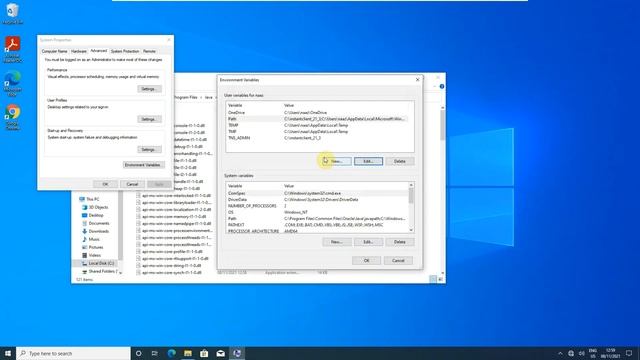This screenshot has width=640, height=360.
Task: Select the DriverData system variable row
Action: pyautogui.click(x=317, y=200)
